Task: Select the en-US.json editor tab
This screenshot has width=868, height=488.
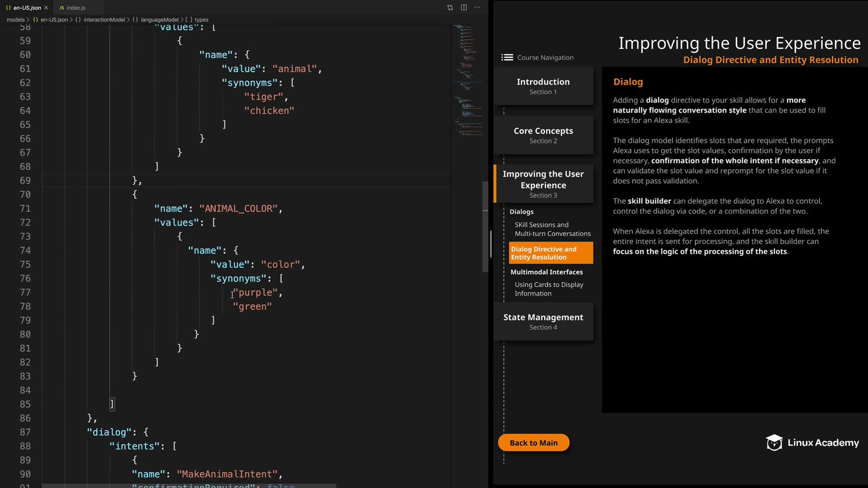Action: (26, 8)
